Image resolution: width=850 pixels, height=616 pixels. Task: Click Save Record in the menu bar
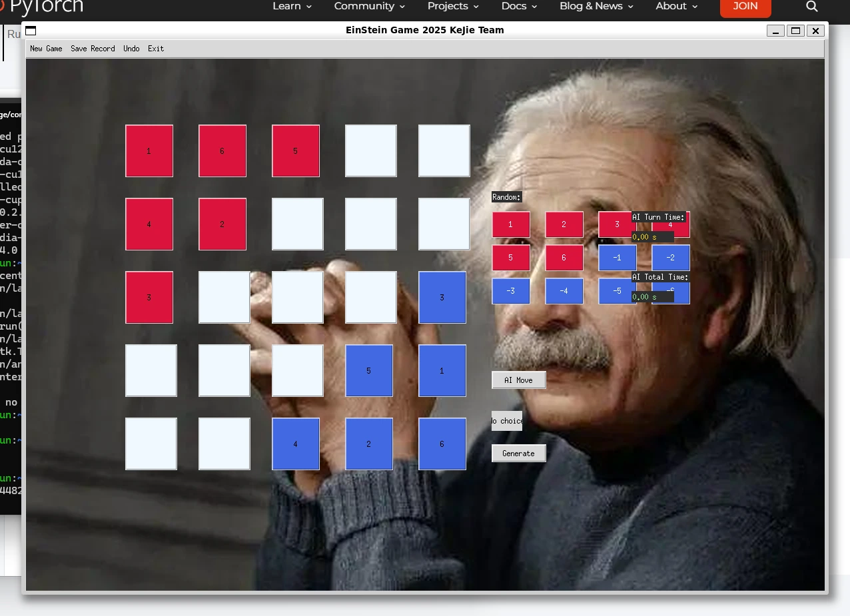93,49
